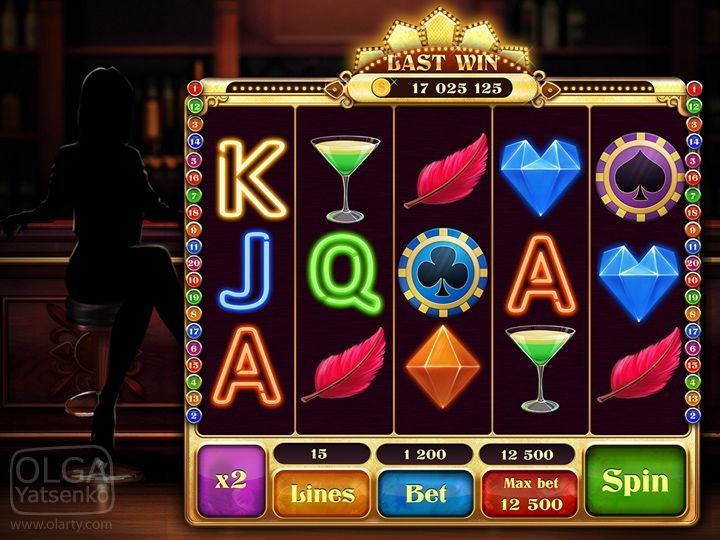Select payline marker 2 on right side
This screenshot has width=720, height=540.
pyautogui.click(x=693, y=416)
